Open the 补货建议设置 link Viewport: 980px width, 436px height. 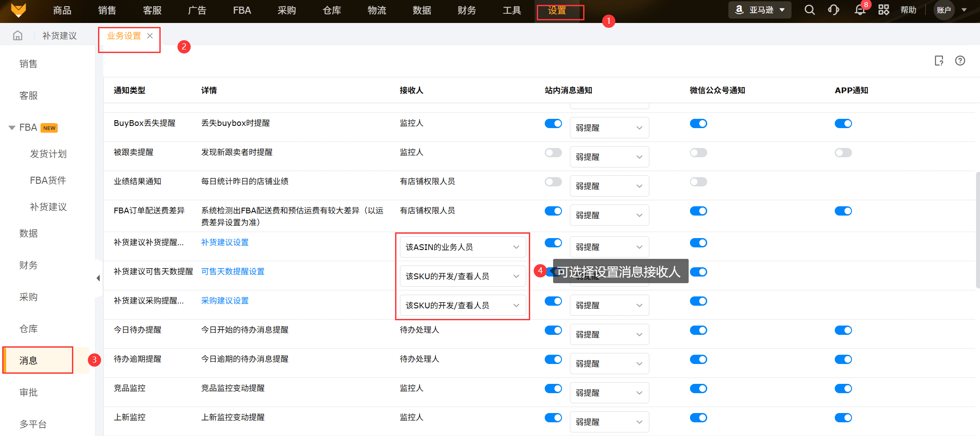point(225,242)
